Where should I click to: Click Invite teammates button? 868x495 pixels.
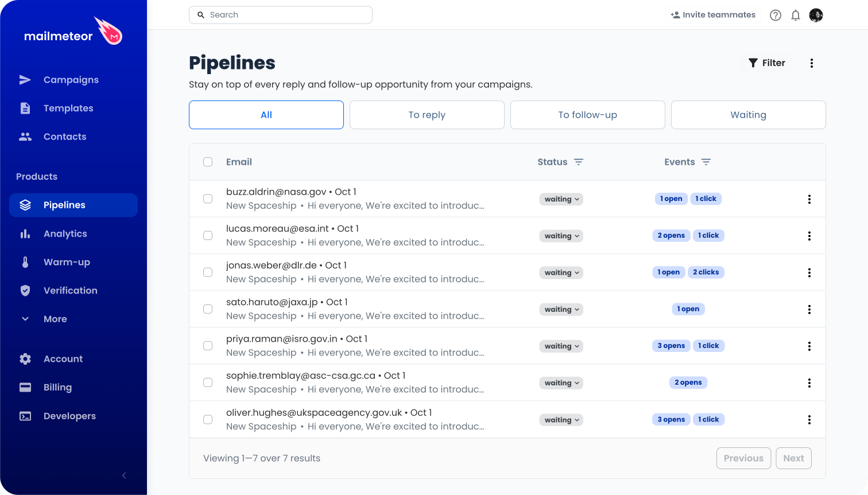tap(713, 15)
